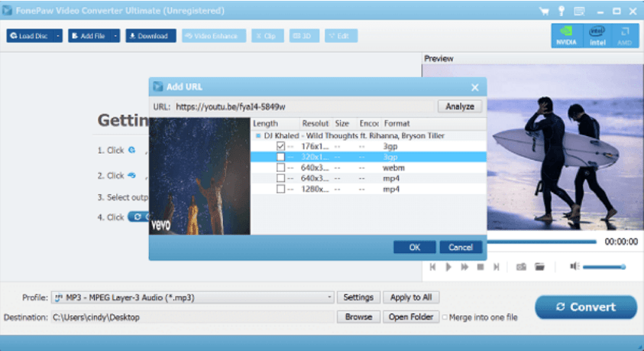Enable Merge into one file checkbox

coord(445,317)
